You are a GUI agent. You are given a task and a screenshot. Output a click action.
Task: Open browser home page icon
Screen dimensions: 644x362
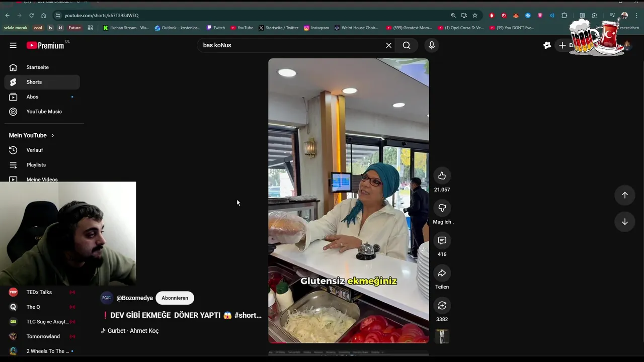(43, 16)
